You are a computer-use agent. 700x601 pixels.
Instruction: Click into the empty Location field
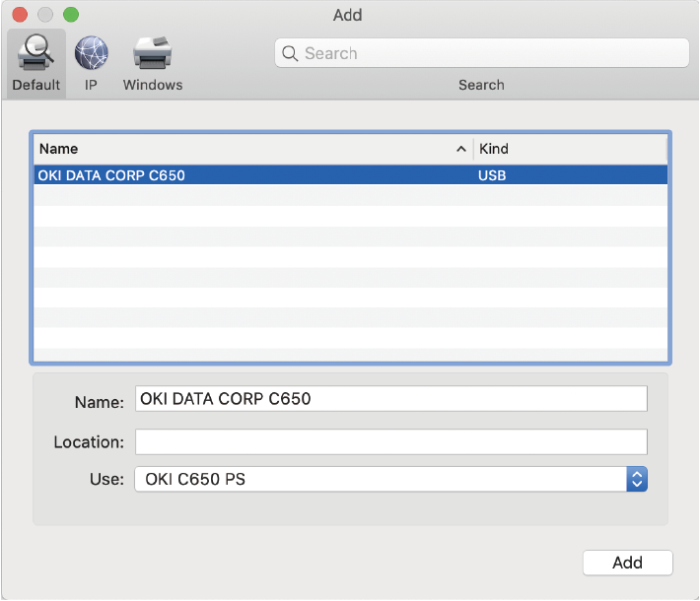click(390, 441)
